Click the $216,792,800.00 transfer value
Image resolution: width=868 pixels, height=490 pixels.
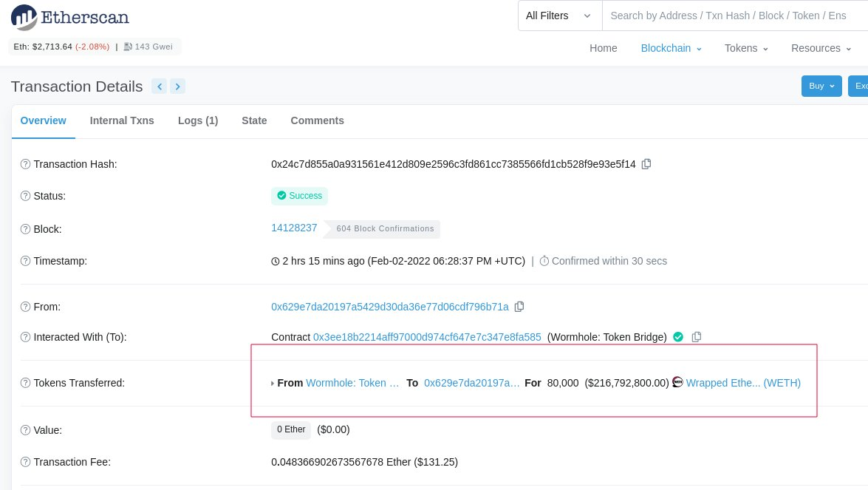(x=626, y=383)
